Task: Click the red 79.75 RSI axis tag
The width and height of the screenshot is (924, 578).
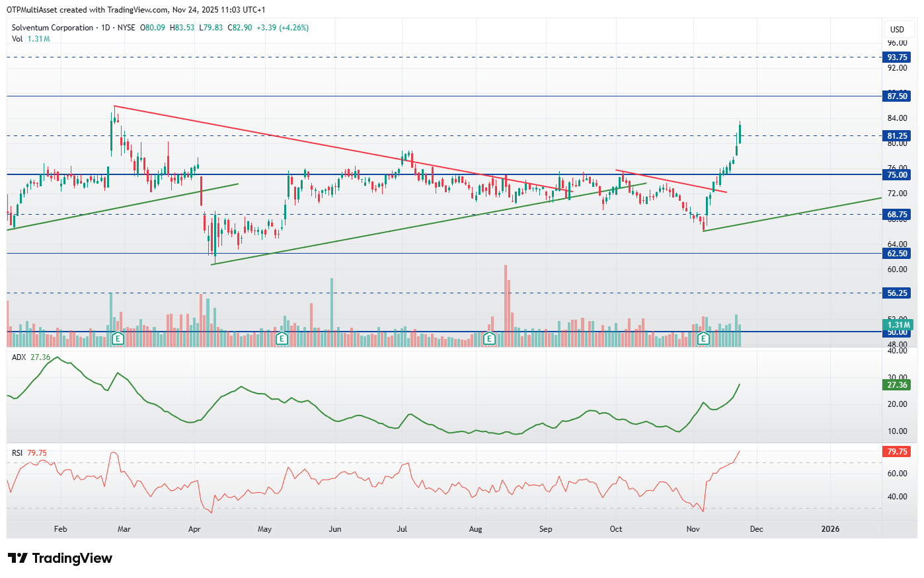Action: tap(897, 452)
